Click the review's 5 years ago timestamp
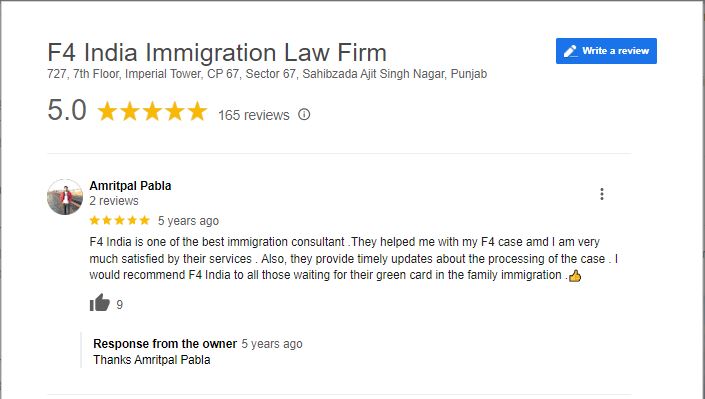The image size is (705, 399). (x=188, y=221)
